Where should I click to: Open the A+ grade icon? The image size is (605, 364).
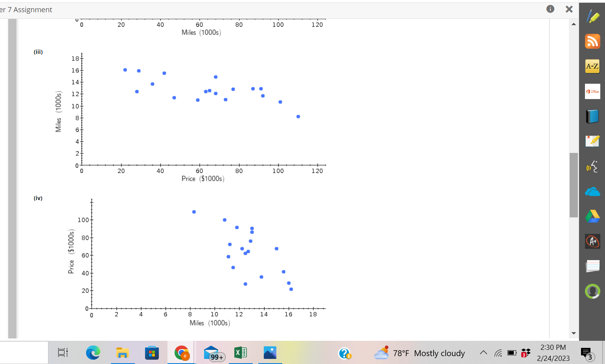[592, 241]
